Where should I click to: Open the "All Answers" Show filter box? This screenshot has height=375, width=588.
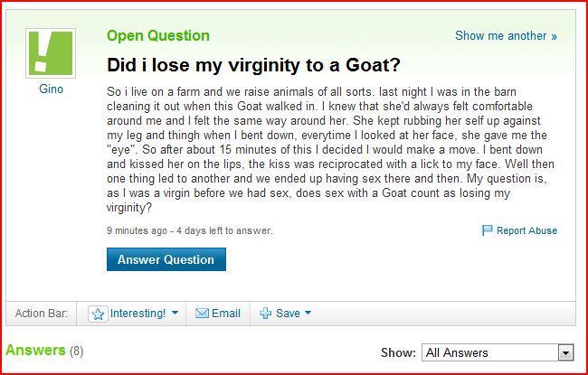click(x=489, y=352)
